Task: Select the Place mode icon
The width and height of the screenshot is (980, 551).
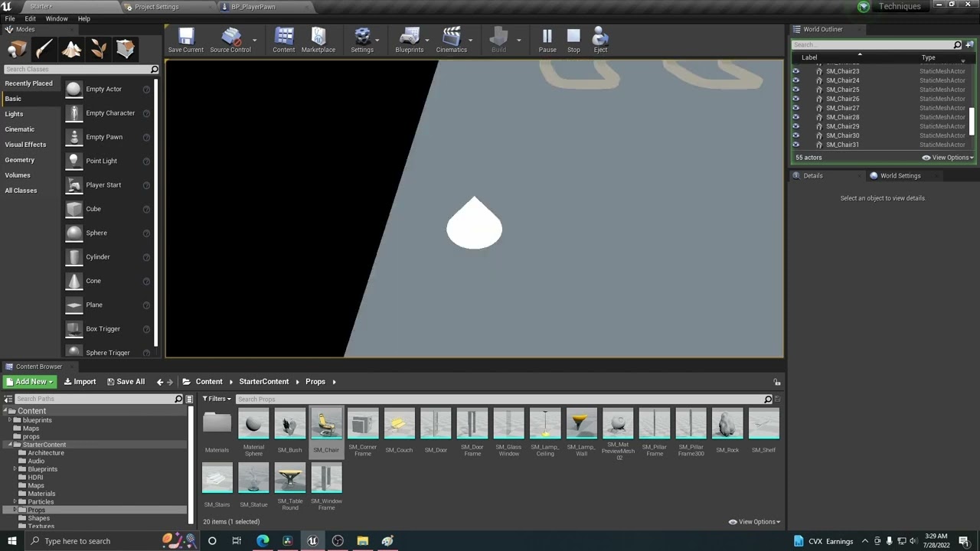Action: click(x=18, y=50)
